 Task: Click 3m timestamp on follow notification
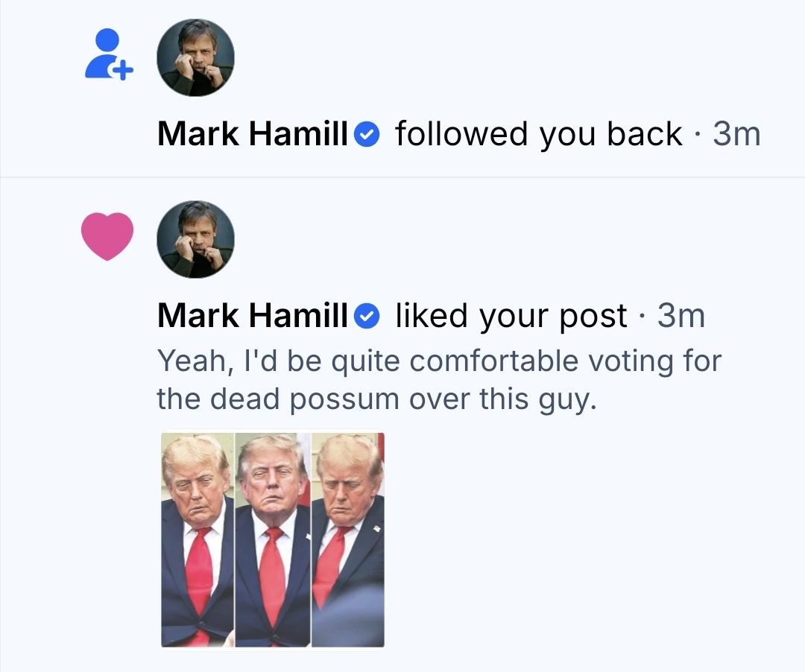(736, 134)
